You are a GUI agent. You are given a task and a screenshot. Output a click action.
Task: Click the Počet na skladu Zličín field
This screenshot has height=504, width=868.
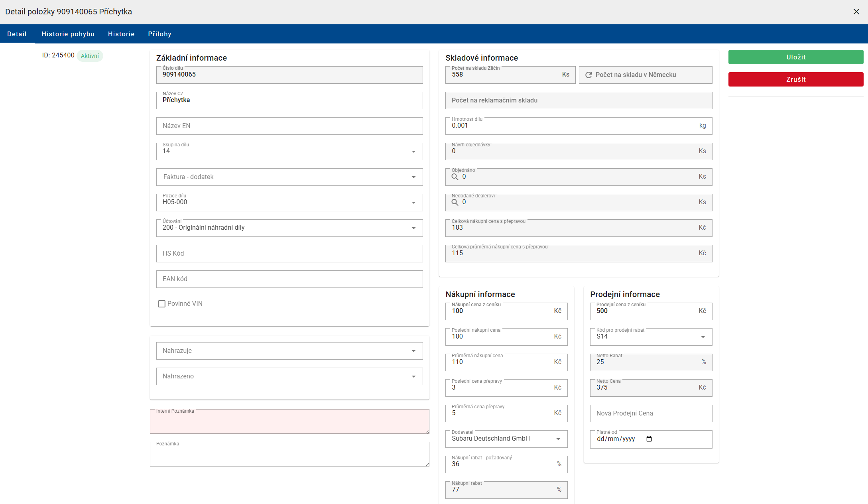510,75
